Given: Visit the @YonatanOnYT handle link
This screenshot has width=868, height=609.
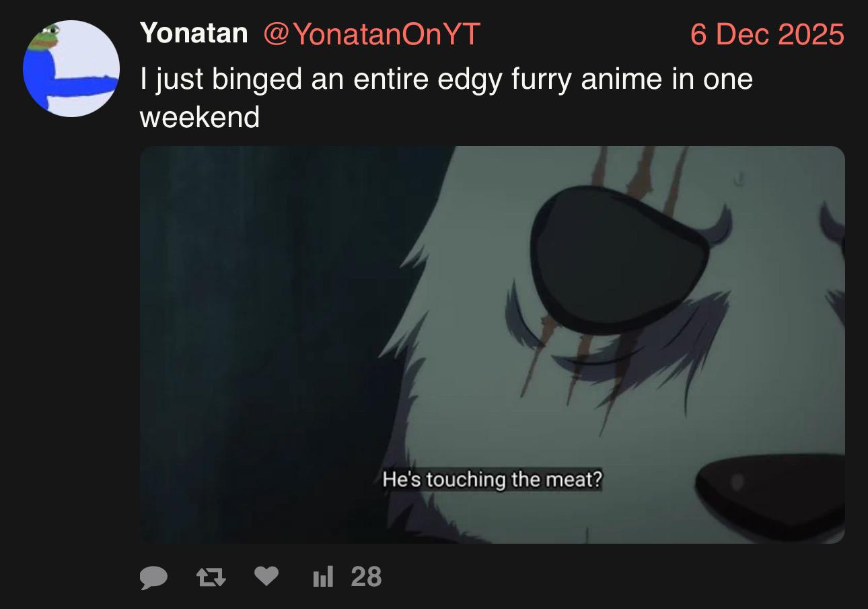Looking at the screenshot, I should [371, 33].
